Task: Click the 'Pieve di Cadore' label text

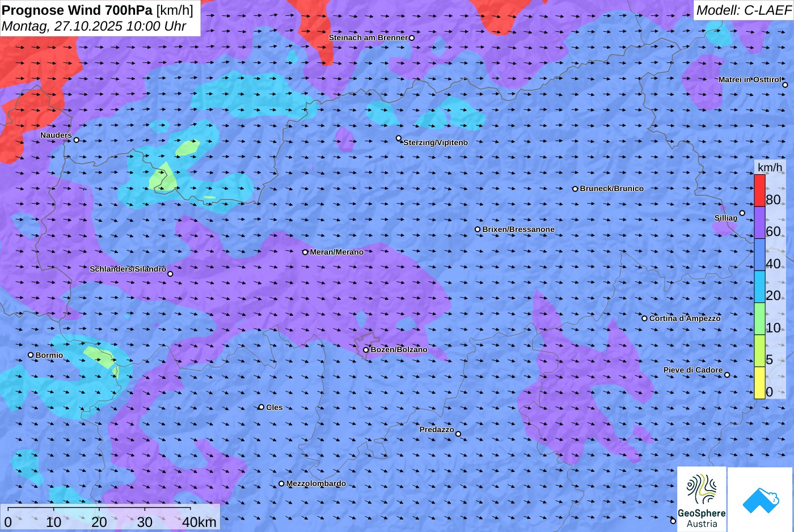Action: point(693,370)
